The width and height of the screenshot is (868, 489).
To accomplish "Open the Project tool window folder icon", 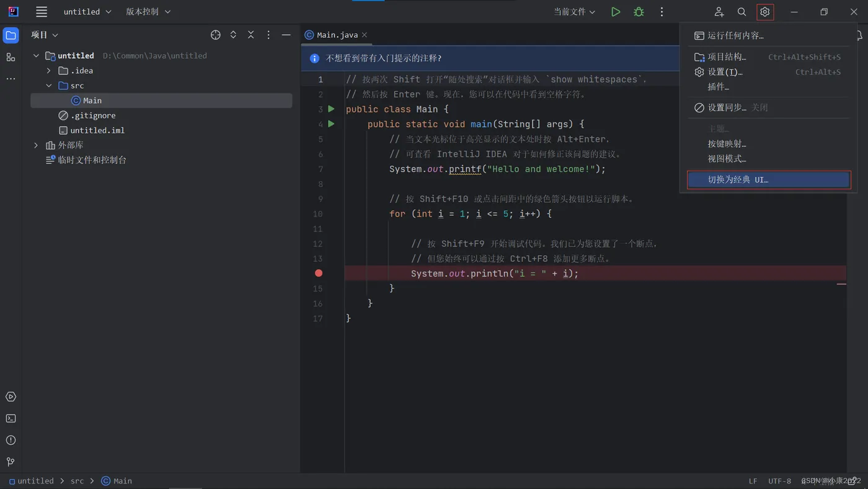I will pos(11,35).
